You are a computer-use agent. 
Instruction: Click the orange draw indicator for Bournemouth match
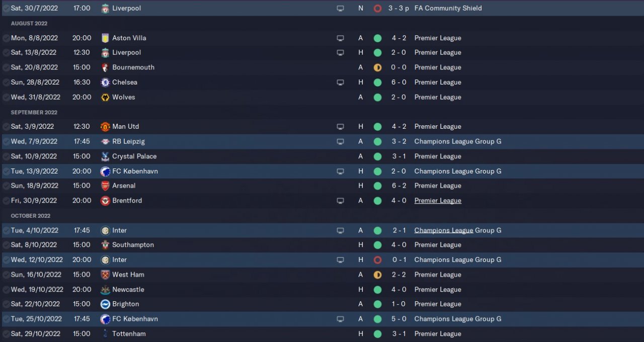pos(377,67)
